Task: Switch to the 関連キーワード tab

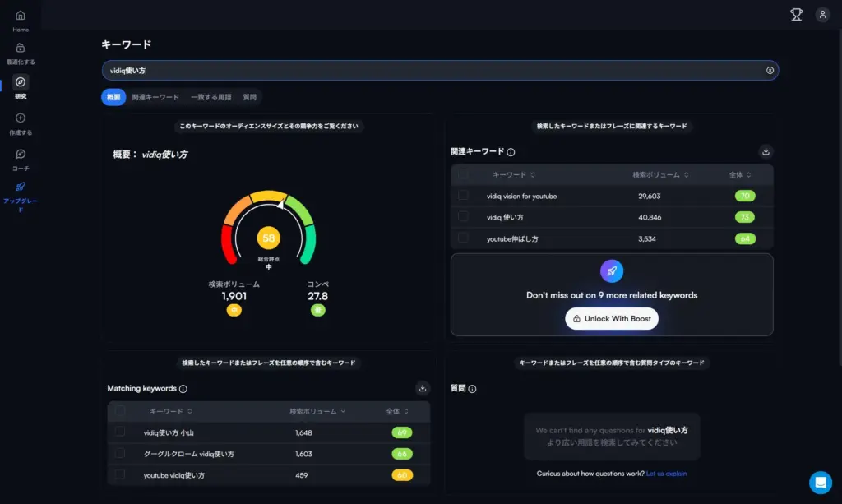Action: coord(155,97)
